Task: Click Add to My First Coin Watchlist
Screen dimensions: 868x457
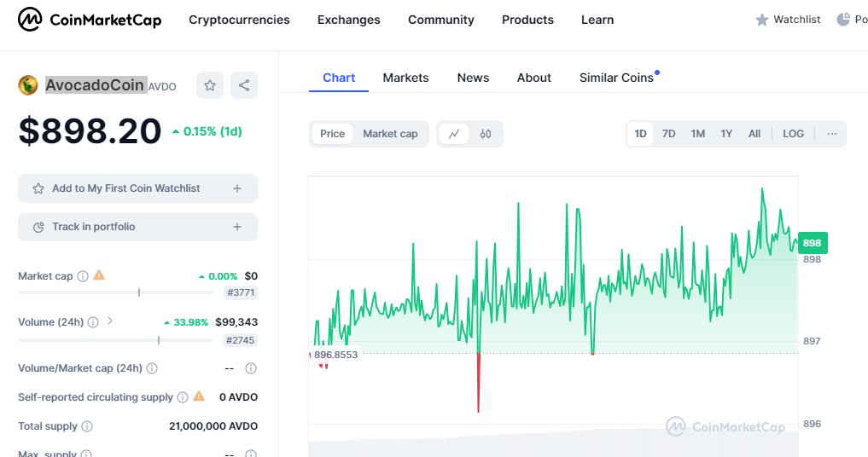Action: pyautogui.click(x=138, y=188)
